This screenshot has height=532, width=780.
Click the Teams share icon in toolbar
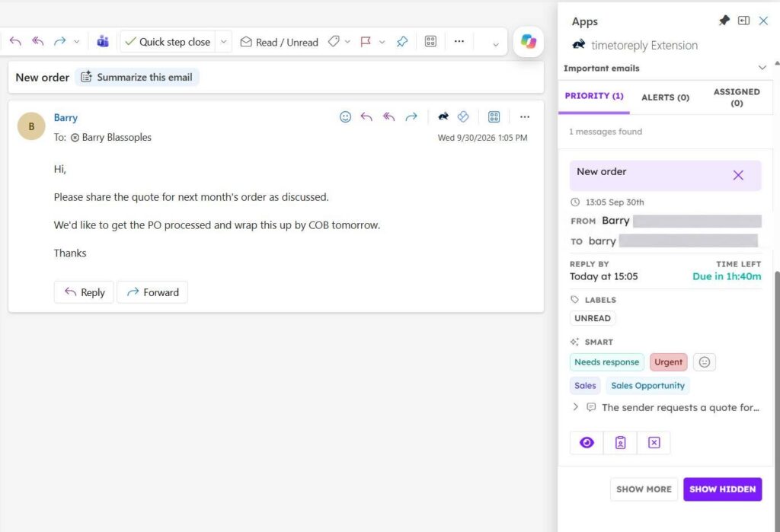click(103, 41)
